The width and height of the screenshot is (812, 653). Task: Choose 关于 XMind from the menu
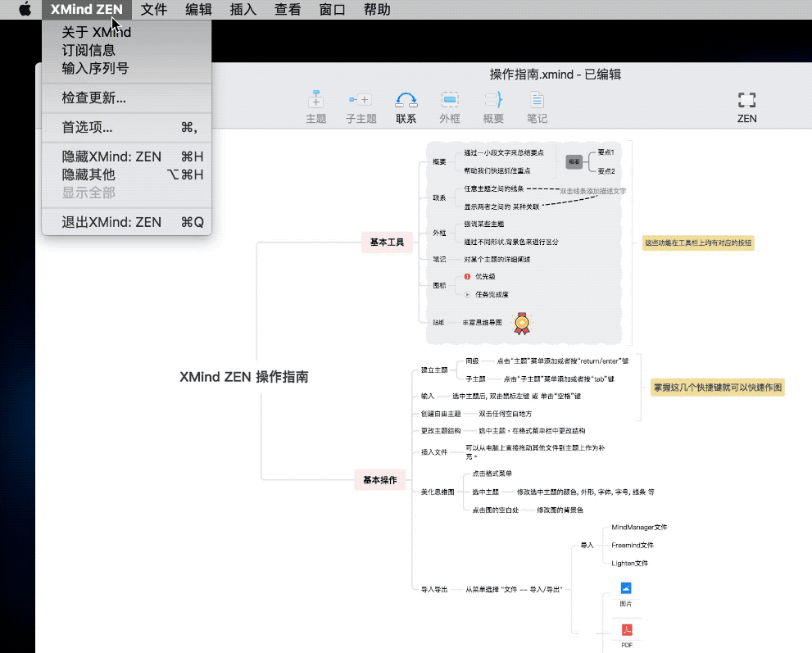126,32
